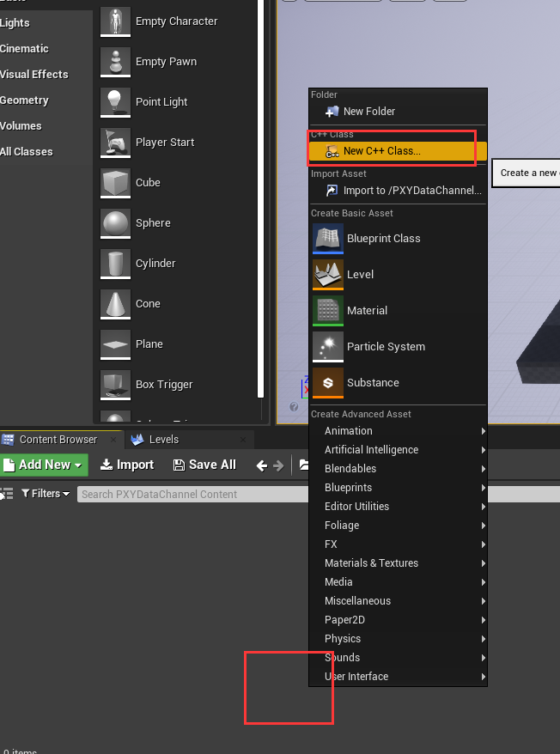560x754 pixels.
Task: Expand the Materials & Textures submenu
Action: pos(398,563)
